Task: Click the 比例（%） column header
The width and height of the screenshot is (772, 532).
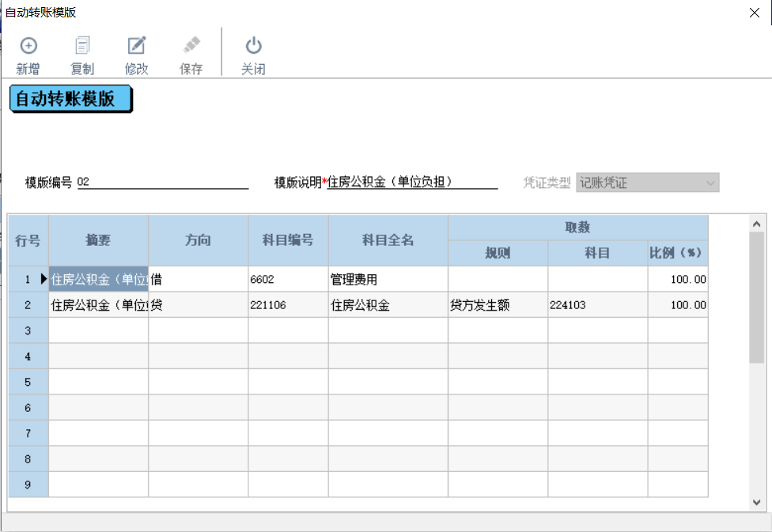Action: click(678, 254)
